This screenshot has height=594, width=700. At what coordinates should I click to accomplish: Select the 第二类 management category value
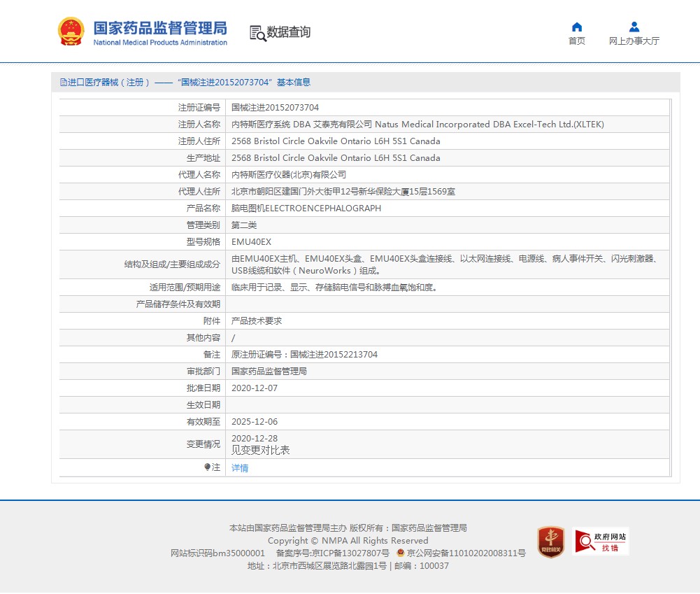click(x=244, y=225)
